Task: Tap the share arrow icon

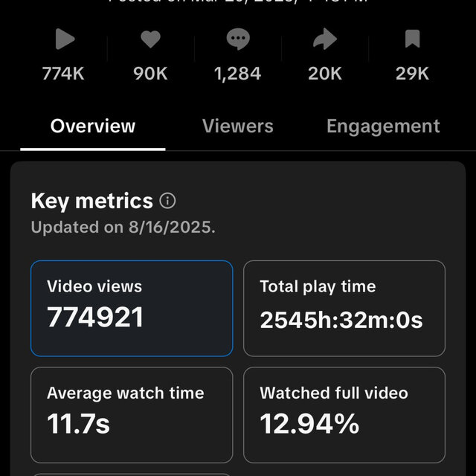Action: pyautogui.click(x=325, y=39)
